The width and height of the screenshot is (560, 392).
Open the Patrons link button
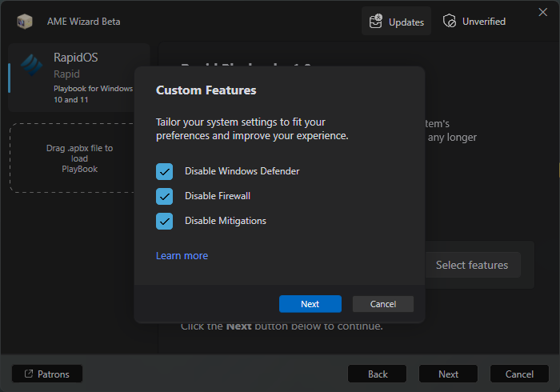pyautogui.click(x=47, y=374)
